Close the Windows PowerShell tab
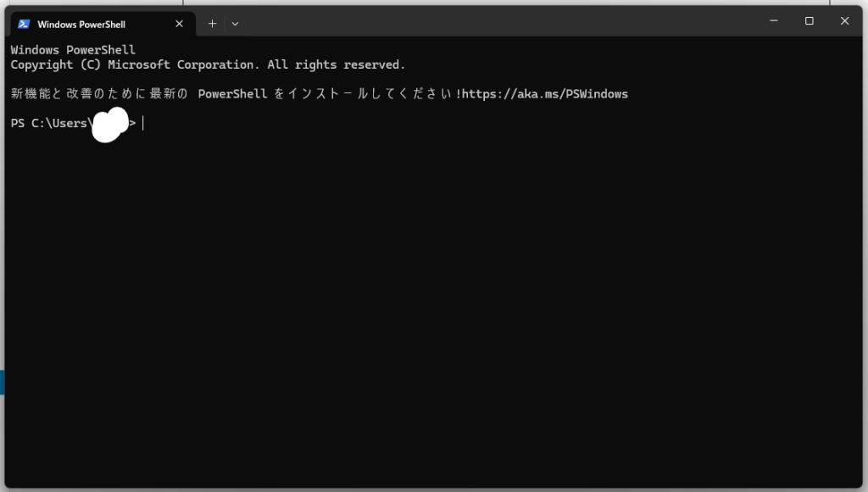Image resolution: width=868 pixels, height=492 pixels. point(179,24)
